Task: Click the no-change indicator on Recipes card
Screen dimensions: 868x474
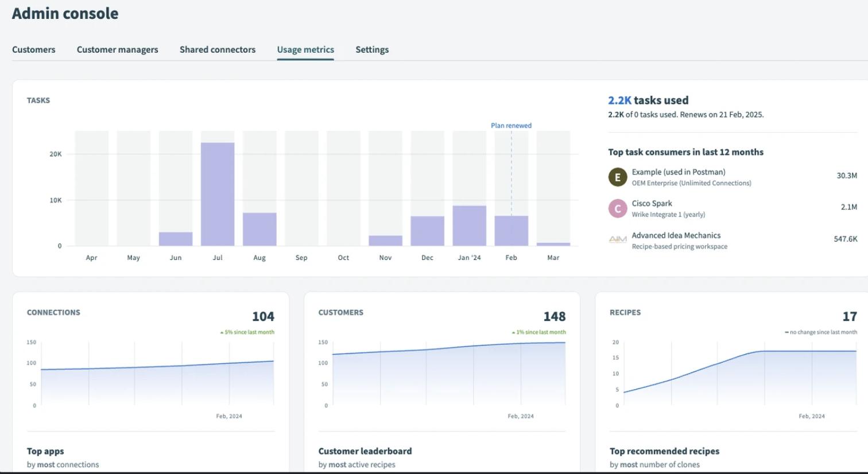Action: [x=788, y=332]
